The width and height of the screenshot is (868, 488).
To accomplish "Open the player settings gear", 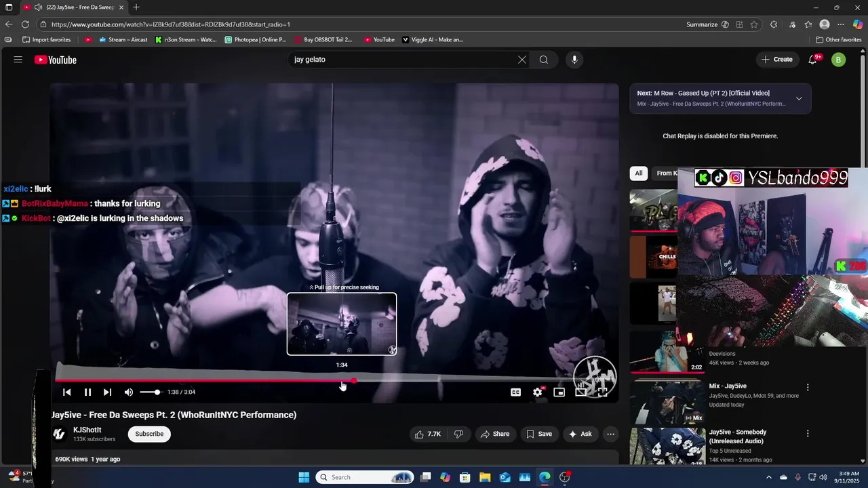I will [538, 392].
